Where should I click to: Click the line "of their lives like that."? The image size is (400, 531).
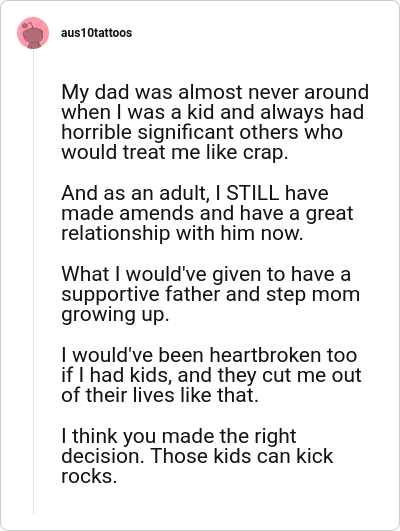tap(160, 395)
